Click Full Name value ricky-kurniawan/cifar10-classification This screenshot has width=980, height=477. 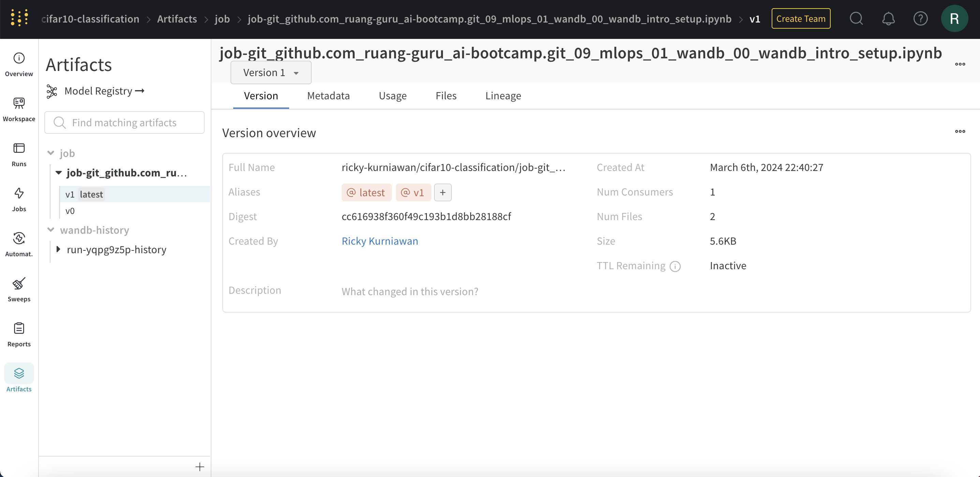click(453, 167)
